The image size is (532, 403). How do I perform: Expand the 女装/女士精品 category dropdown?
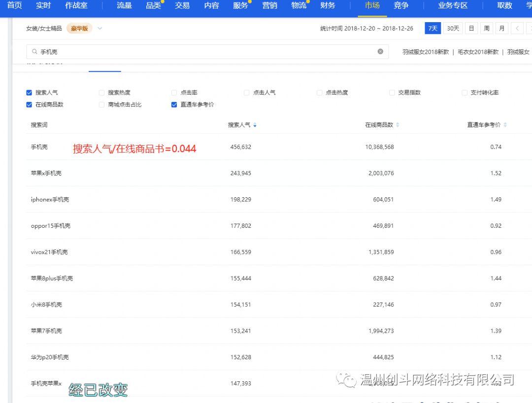100,28
